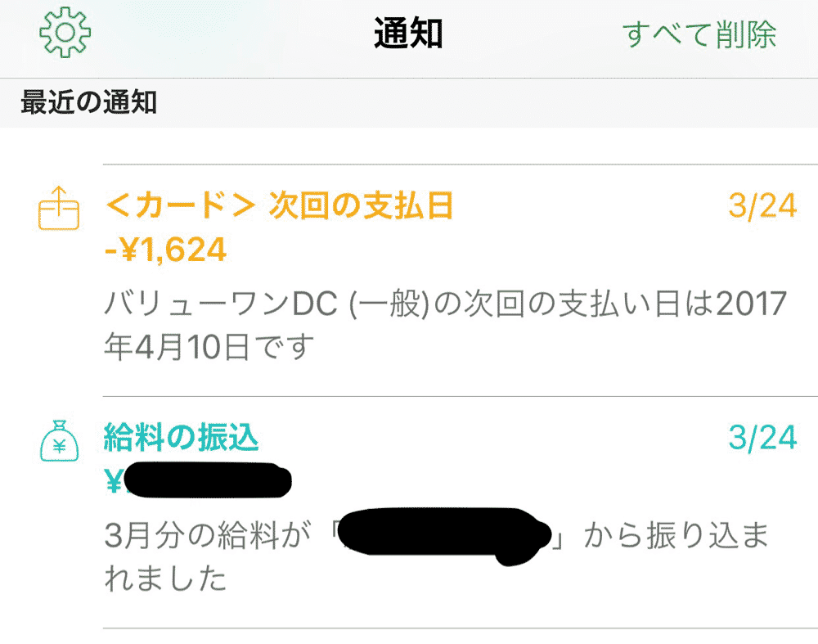Tap the れました ending text line
Image resolution: width=818 pixels, height=644 pixels.
click(x=165, y=579)
